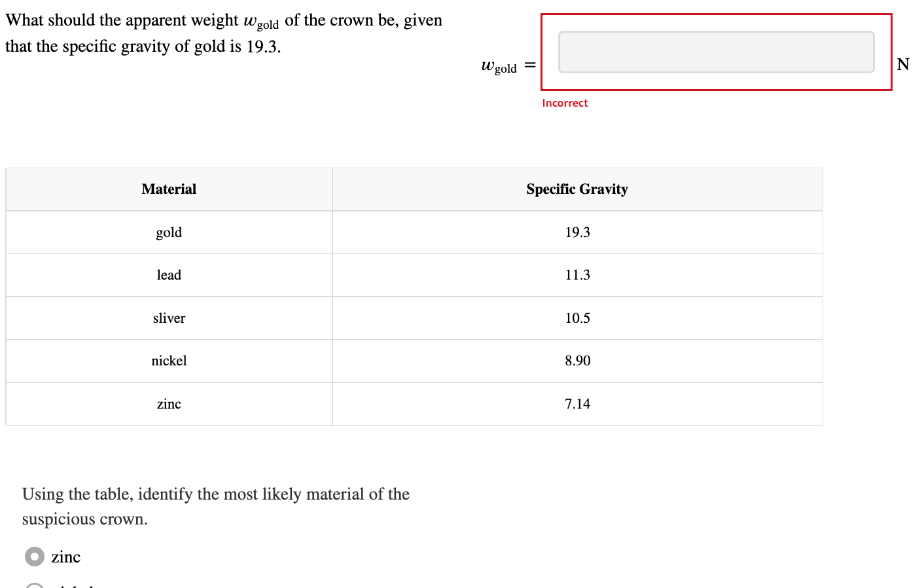Click the N units label beside the input
Screen dimensions: 924x588
click(903, 65)
